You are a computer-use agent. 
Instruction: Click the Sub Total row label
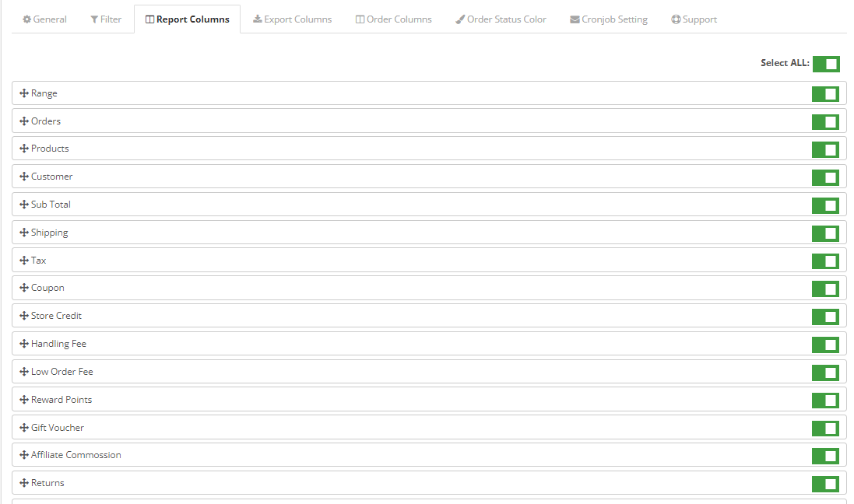(x=51, y=204)
